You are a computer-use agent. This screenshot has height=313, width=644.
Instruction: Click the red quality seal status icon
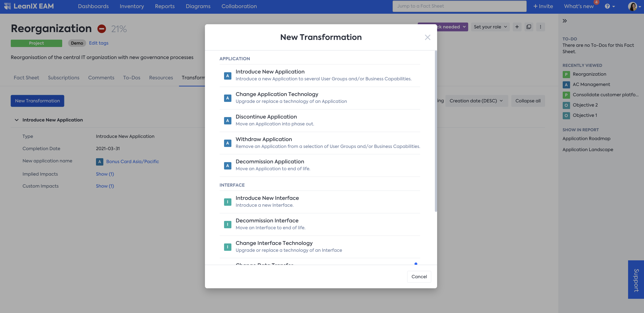[102, 29]
